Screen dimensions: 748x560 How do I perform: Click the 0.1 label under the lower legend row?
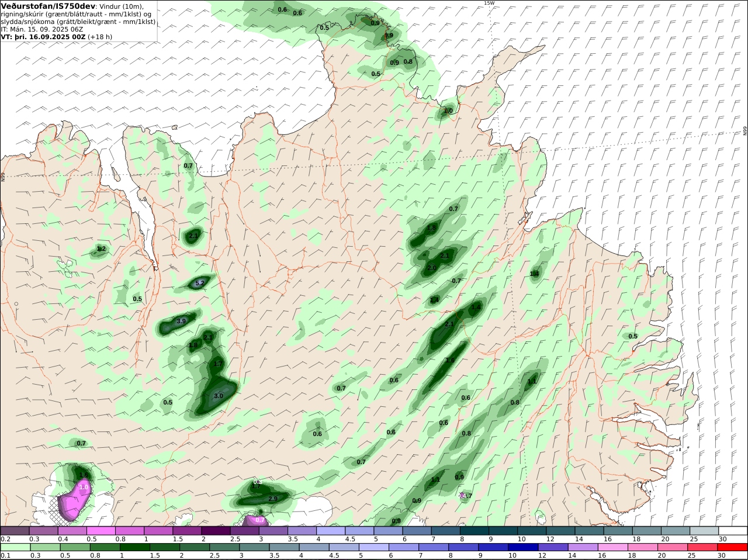coord(5,556)
